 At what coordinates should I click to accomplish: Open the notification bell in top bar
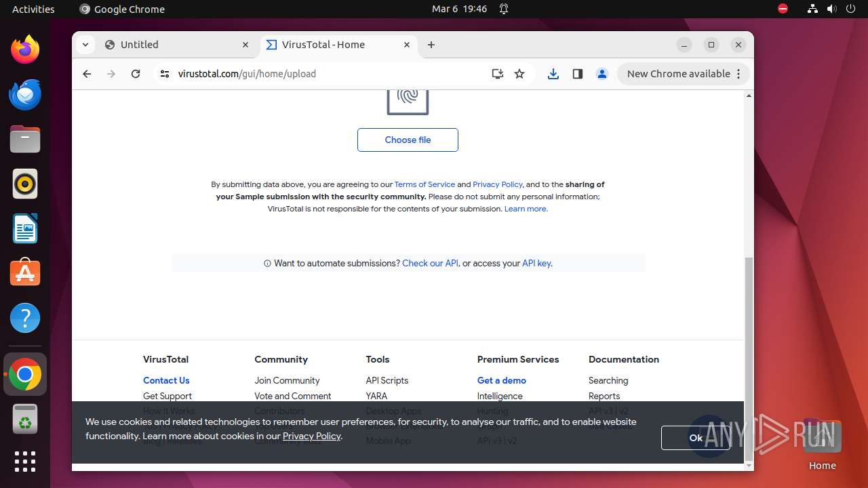point(504,9)
